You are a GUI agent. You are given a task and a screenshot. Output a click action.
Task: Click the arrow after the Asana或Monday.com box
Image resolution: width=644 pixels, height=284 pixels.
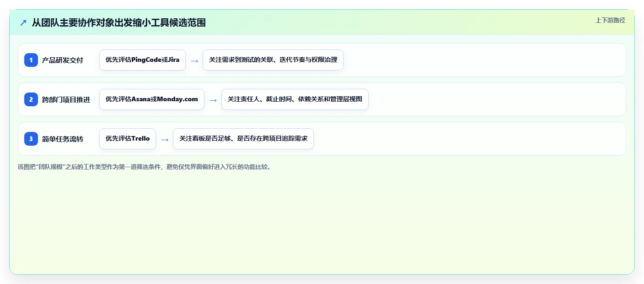click(x=213, y=100)
